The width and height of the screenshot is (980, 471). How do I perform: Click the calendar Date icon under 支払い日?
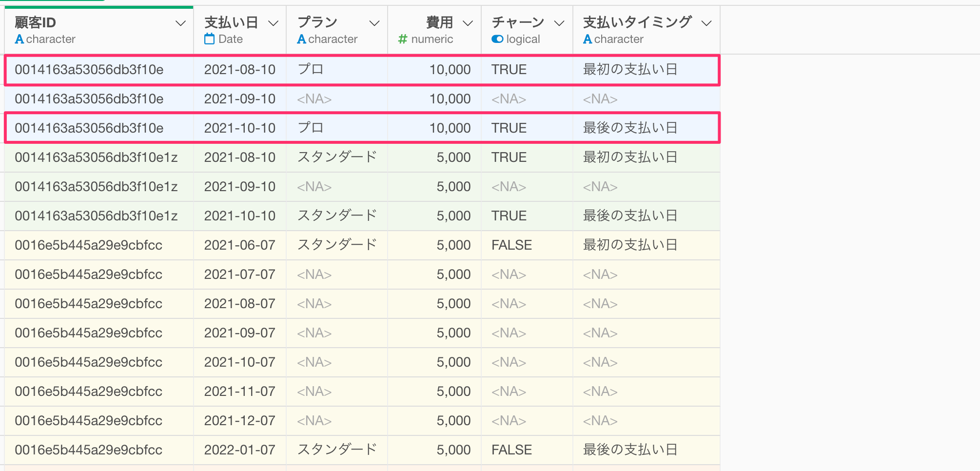click(209, 39)
